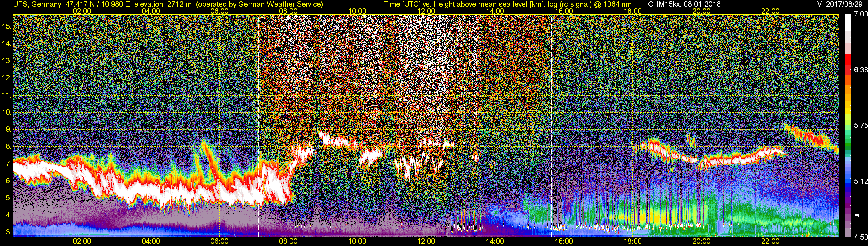Click the 14:00 label on the top time axis
Screen dimensions: 868x246
point(495,11)
